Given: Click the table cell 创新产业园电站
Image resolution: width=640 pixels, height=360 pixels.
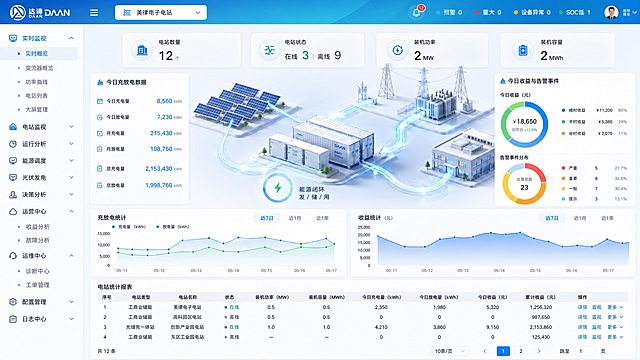Looking at the screenshot, I should (x=186, y=327).
